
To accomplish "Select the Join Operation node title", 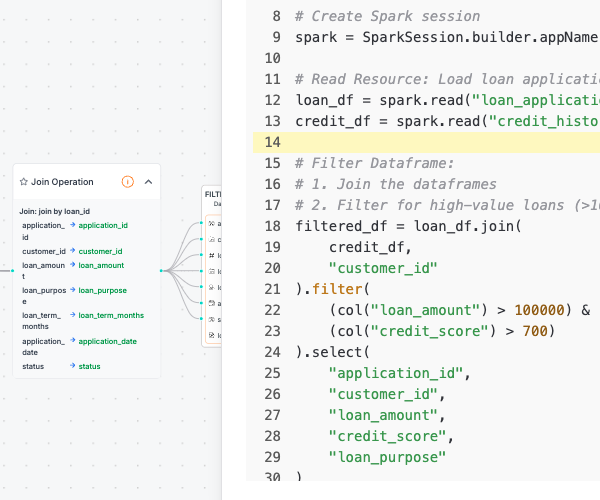I will click(x=62, y=182).
